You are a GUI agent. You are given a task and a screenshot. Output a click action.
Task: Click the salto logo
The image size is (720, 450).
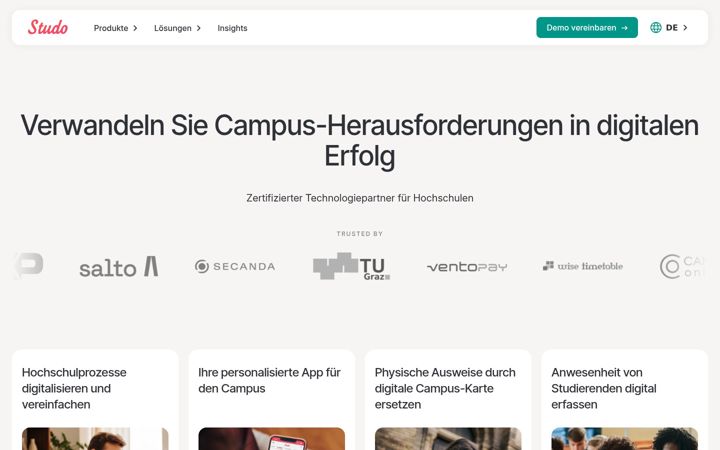click(119, 267)
